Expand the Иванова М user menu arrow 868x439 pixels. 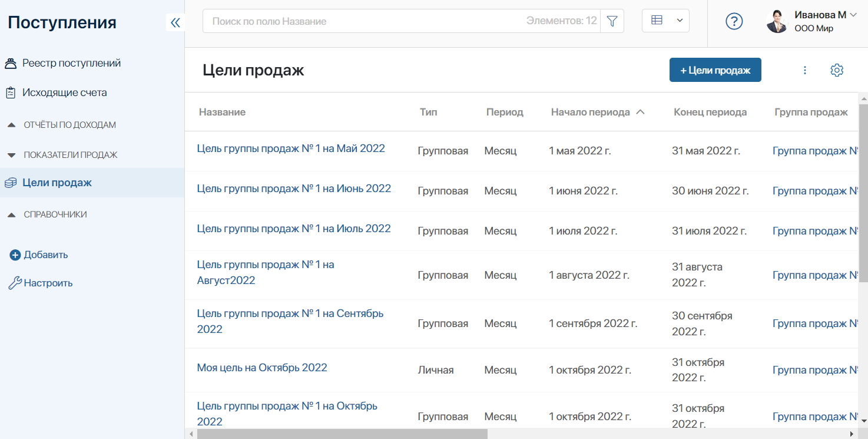[854, 15]
